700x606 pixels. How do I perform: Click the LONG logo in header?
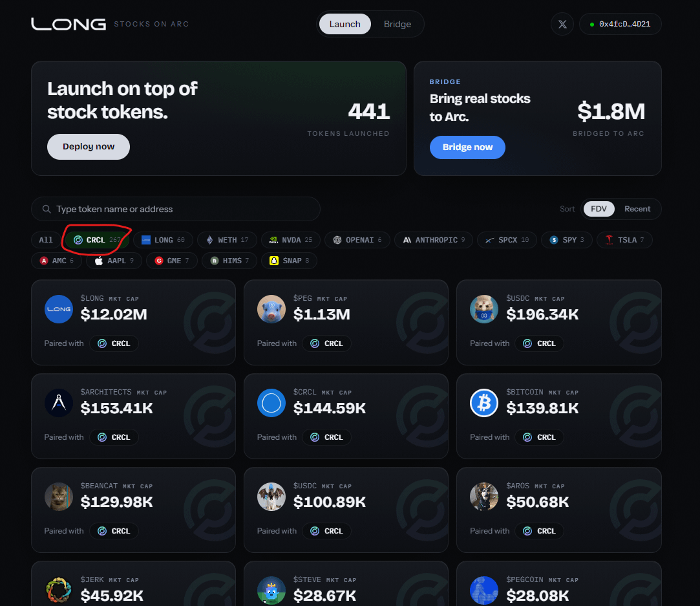click(69, 24)
